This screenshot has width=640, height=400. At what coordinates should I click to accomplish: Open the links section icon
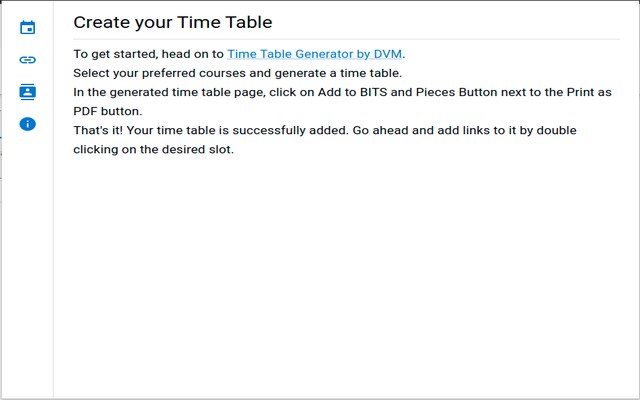pos(28,60)
